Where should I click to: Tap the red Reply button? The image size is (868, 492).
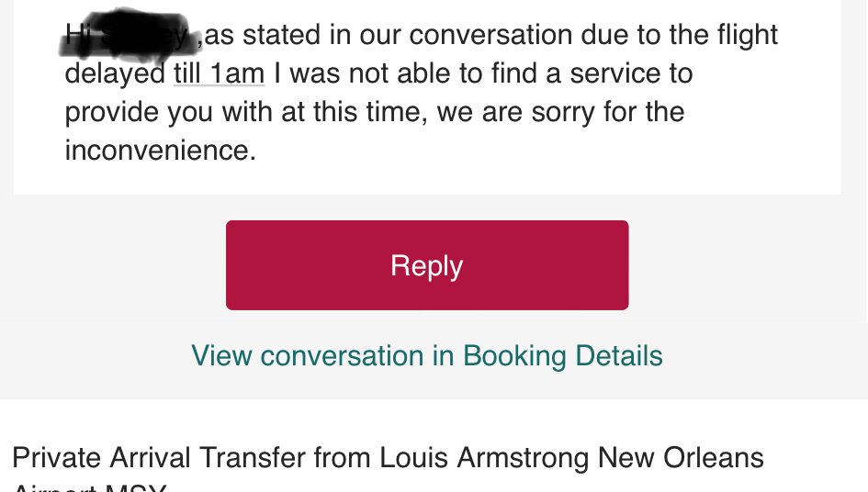427,265
